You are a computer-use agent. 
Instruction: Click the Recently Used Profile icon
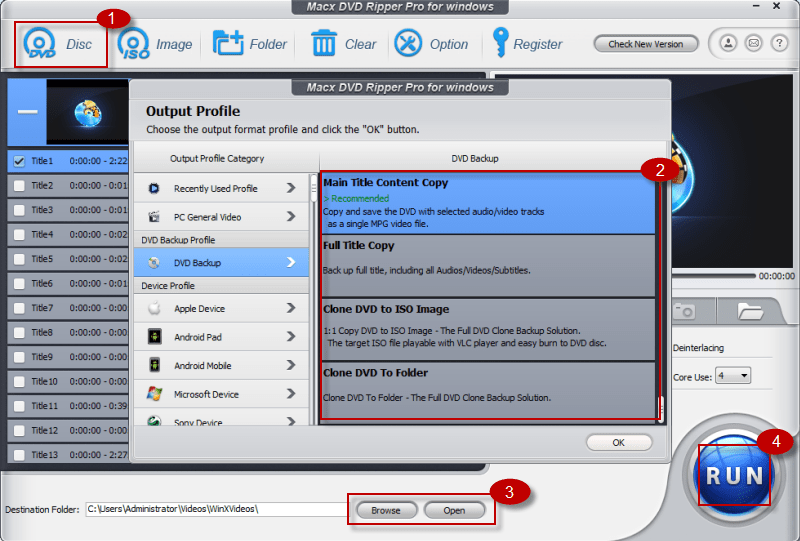[154, 188]
